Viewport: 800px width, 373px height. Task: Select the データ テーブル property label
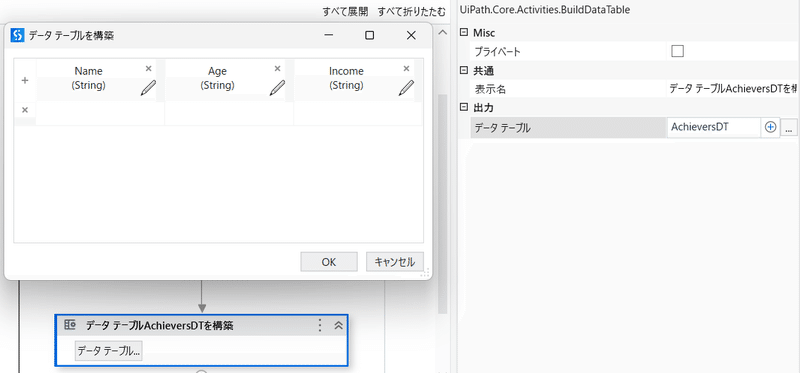point(502,128)
